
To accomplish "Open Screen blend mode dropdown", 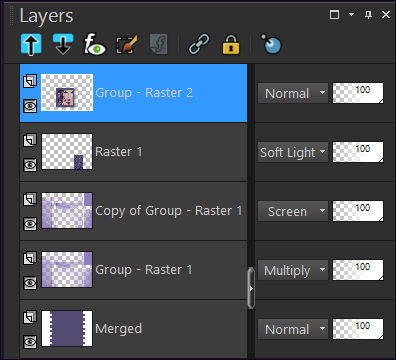I will coord(293,211).
